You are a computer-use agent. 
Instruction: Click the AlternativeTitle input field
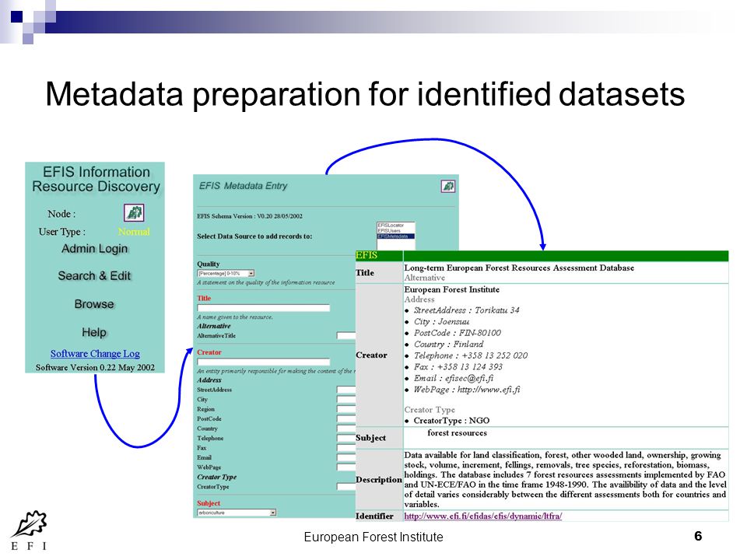point(345,336)
